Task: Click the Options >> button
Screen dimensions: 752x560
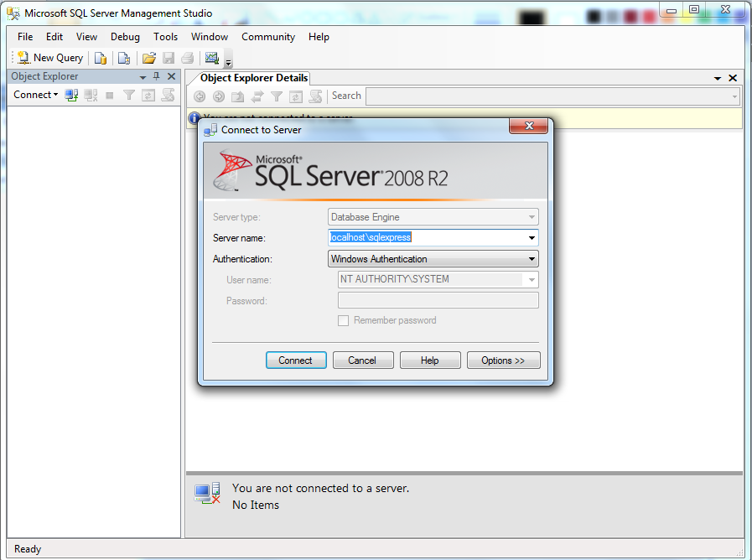Action: point(504,360)
